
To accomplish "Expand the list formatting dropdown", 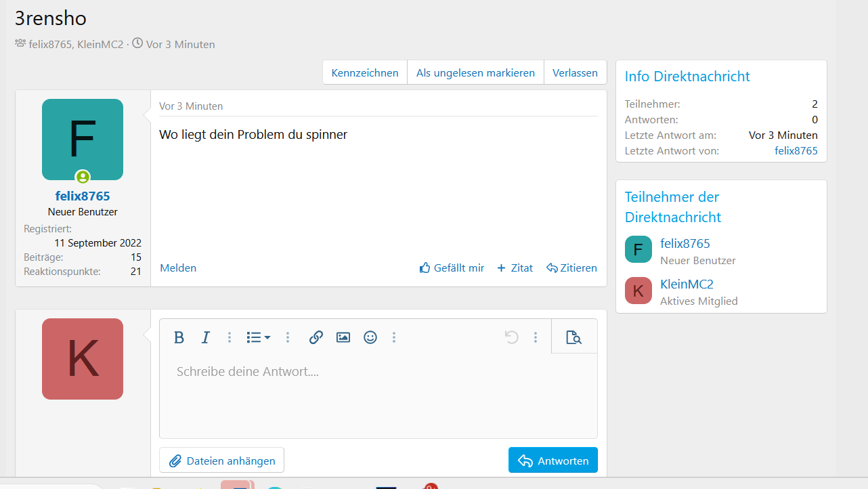I will point(258,337).
